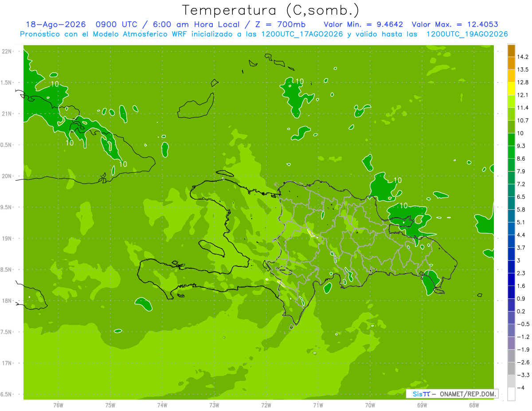Click the dark blue legend swatch between 1.6 and 2.3
The width and height of the screenshot is (532, 411).
(511, 280)
